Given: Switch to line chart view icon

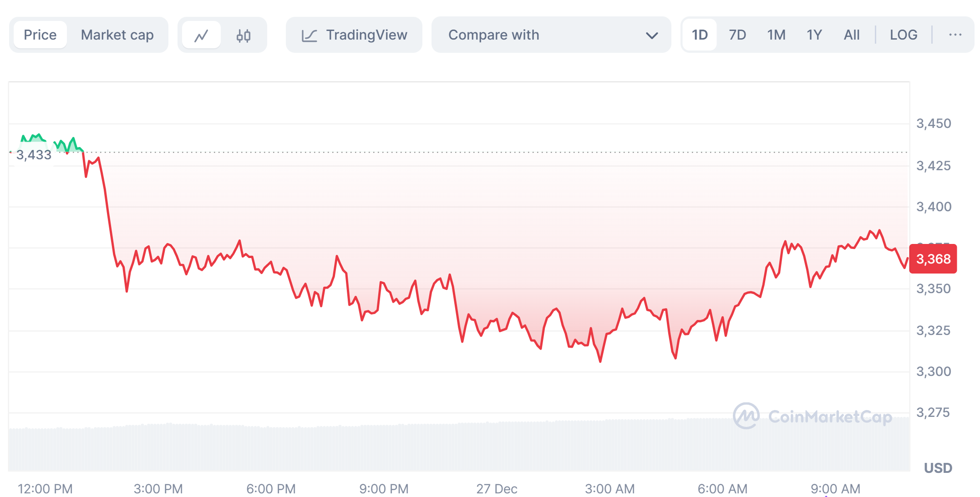Looking at the screenshot, I should (x=201, y=35).
